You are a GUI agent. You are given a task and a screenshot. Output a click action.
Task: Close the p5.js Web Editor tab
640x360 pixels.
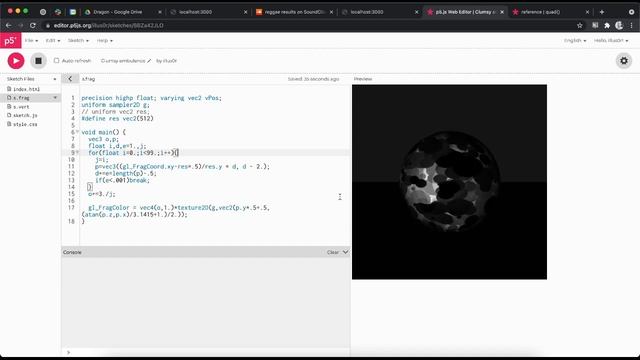click(502, 12)
